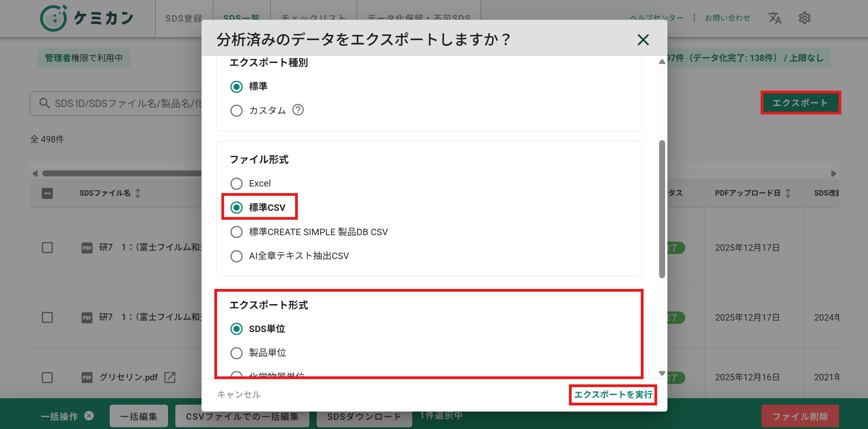
Task: Click dialog scrollbar down arrow
Action: [662, 373]
